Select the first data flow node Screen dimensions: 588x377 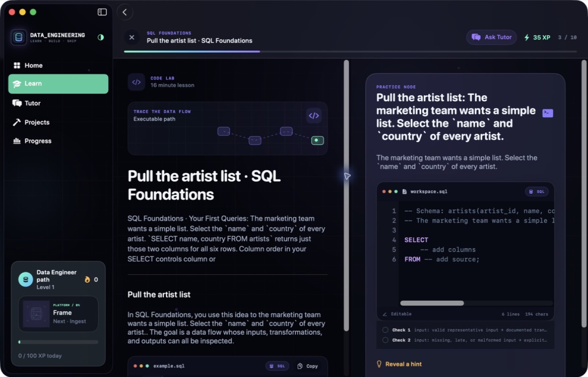[223, 131]
